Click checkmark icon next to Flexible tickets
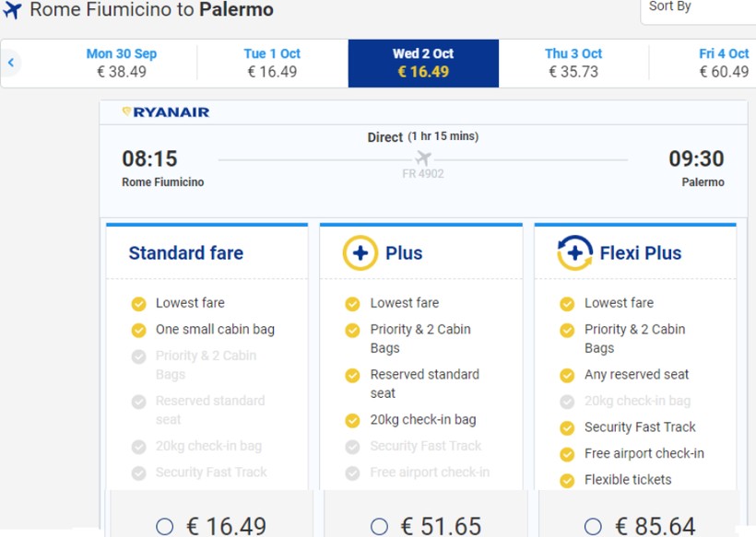This screenshot has width=756, height=537. pyautogui.click(x=567, y=480)
